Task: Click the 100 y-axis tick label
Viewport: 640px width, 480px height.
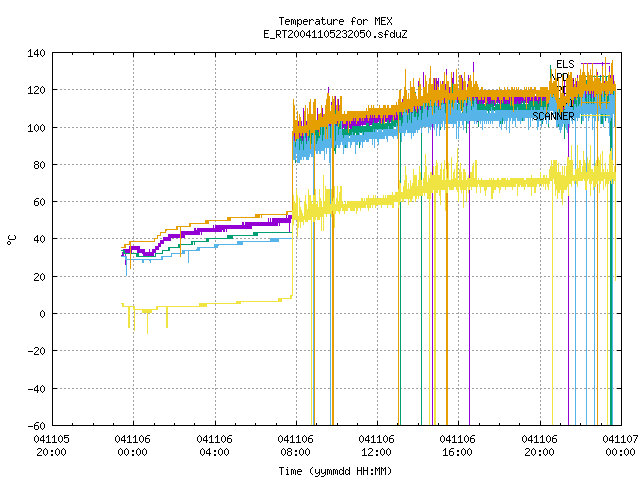Action: click(36, 128)
